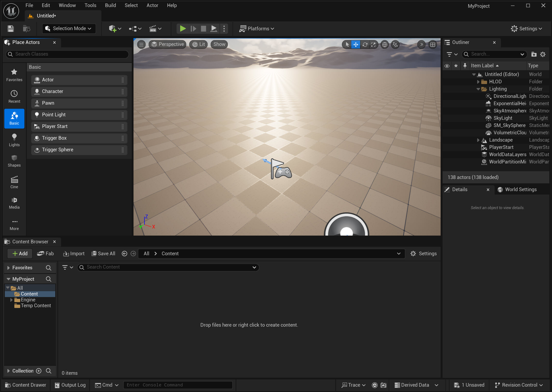
Task: Click the Unreal Engine logo icon
Action: 11,11
